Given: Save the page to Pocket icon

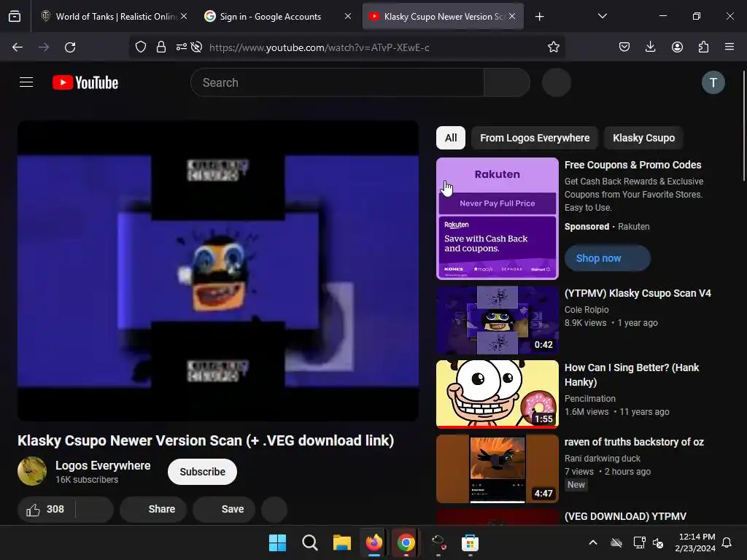Looking at the screenshot, I should (624, 47).
